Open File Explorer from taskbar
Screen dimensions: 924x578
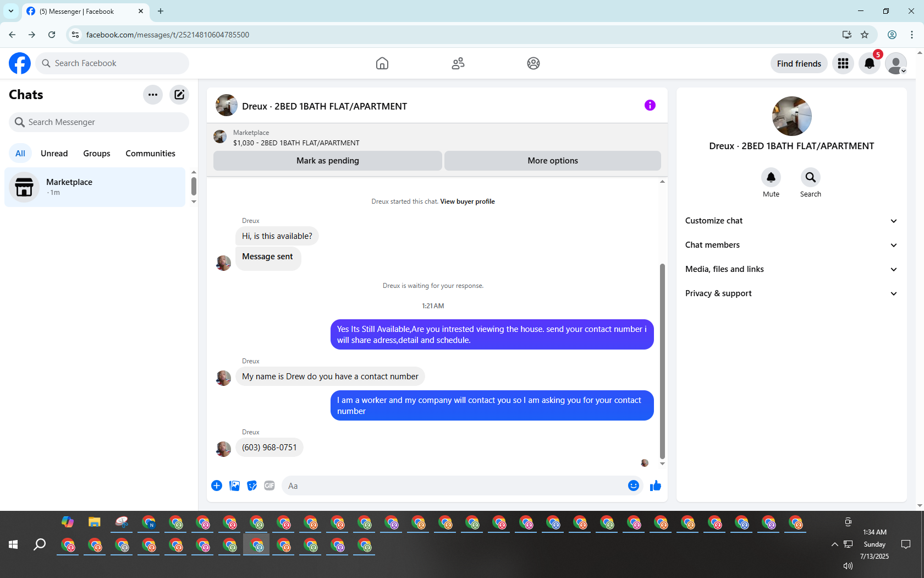[x=95, y=522]
